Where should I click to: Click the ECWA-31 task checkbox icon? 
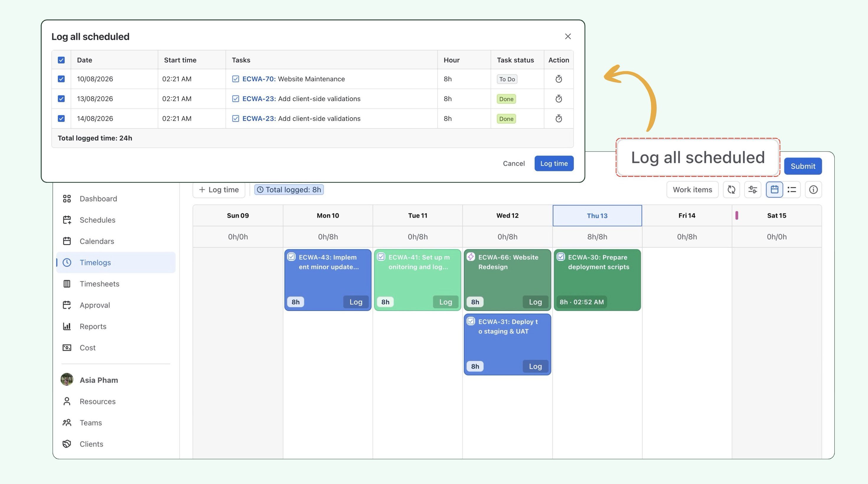471,321
